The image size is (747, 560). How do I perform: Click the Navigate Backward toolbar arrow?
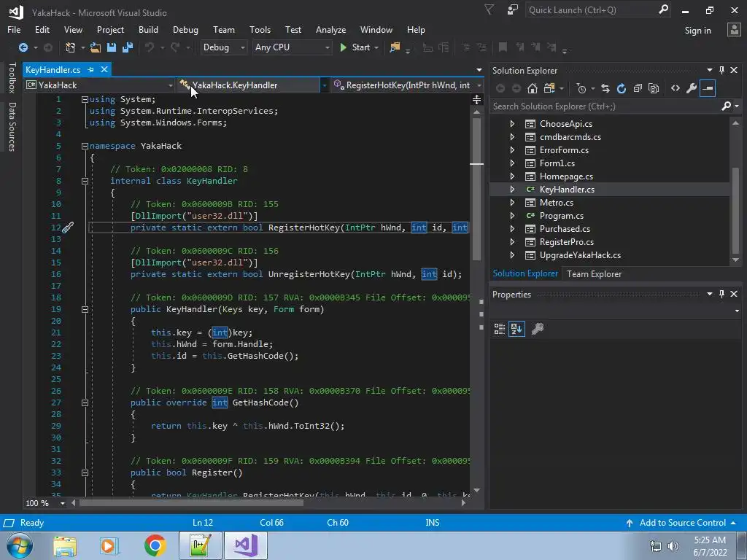(x=23, y=47)
